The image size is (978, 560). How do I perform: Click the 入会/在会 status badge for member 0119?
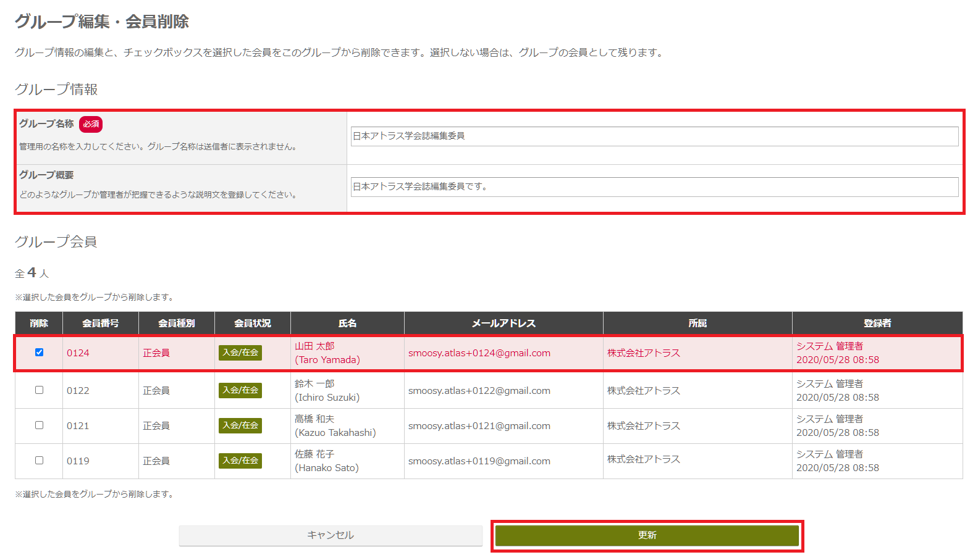[240, 461]
